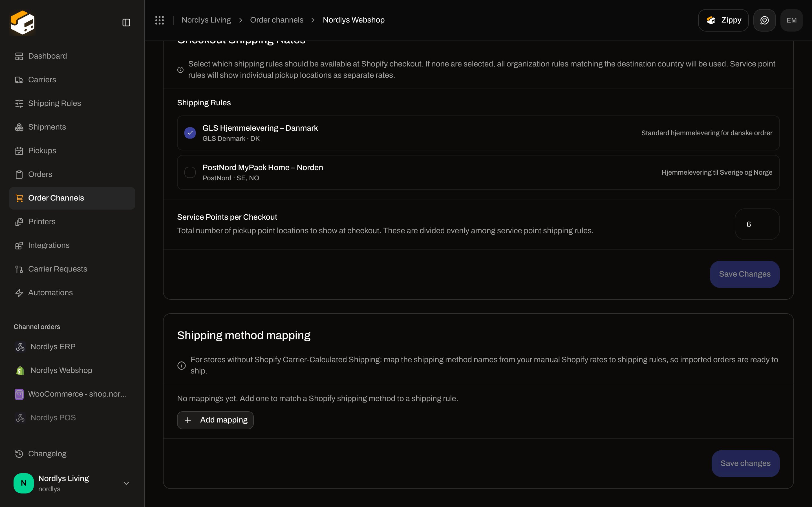
Task: Focus the Service Points per Checkout field
Action: [757, 224]
